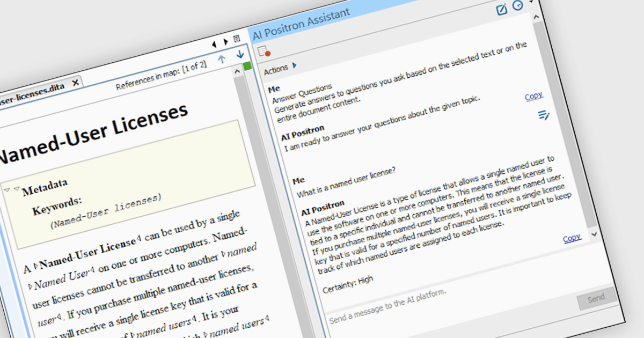
Task: Click the 'AI Positron Assistant' panel title
Action: (x=301, y=23)
